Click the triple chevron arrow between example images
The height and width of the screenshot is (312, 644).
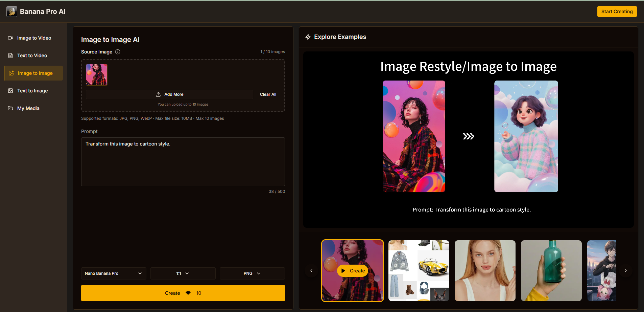tap(469, 136)
